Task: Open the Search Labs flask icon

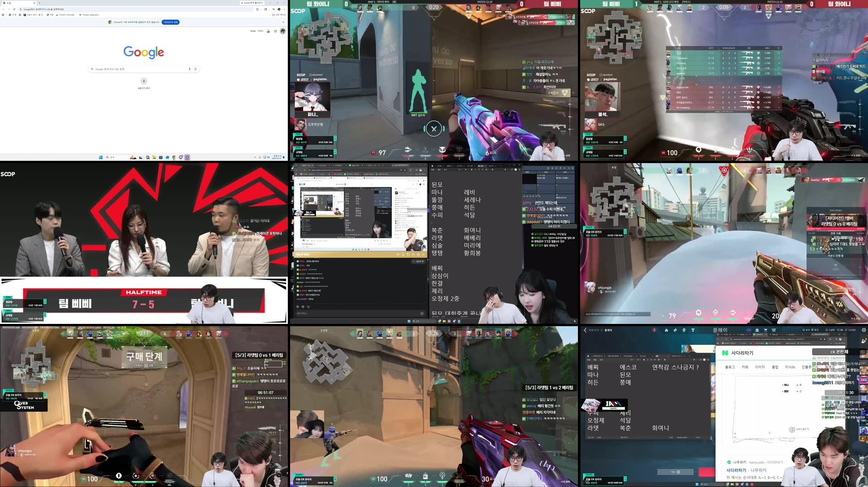Action: [268, 31]
